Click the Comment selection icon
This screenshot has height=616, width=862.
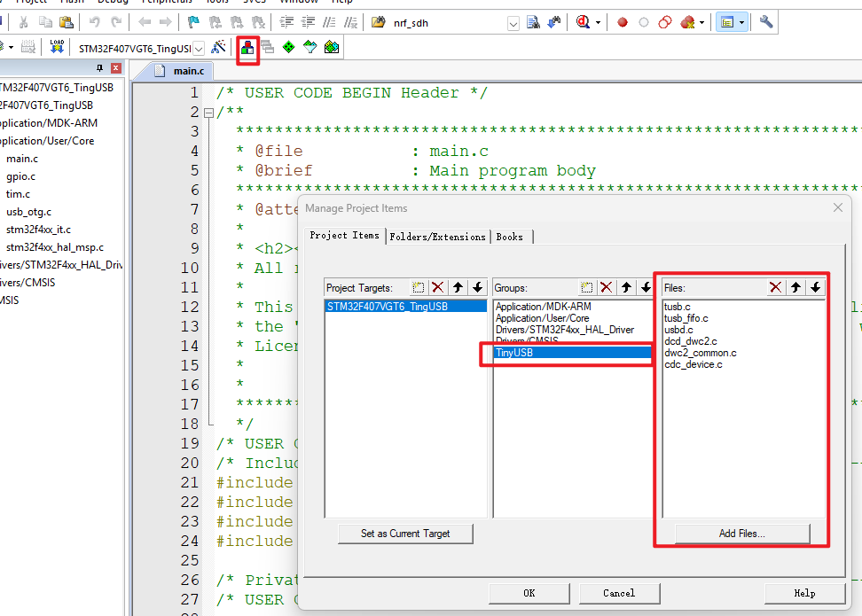[329, 22]
